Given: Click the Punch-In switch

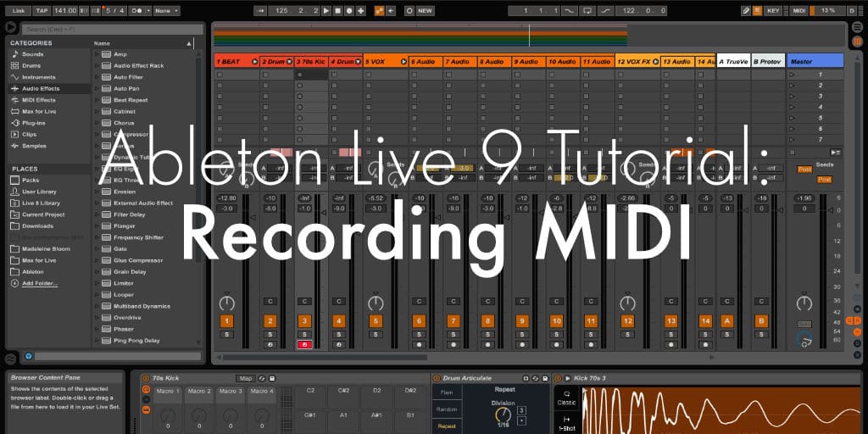Looking at the screenshot, I should [570, 10].
